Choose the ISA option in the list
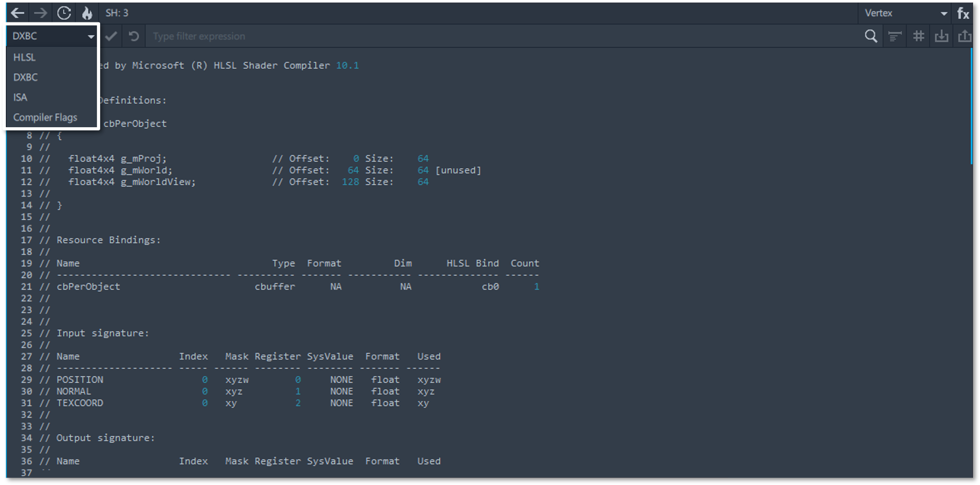The height and width of the screenshot is (485, 980). tap(20, 97)
